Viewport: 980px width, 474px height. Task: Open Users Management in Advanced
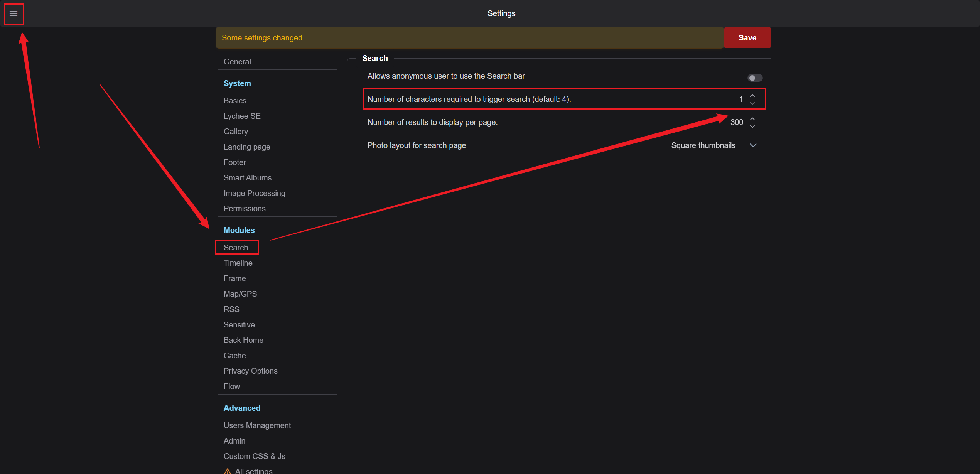point(257,425)
